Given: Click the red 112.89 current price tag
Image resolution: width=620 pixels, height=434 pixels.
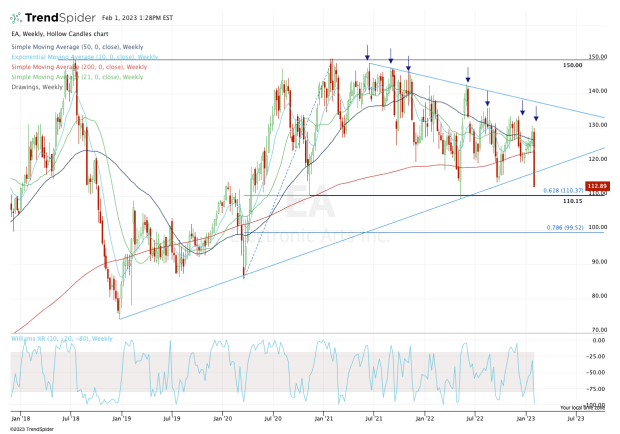Looking at the screenshot, I should (597, 186).
